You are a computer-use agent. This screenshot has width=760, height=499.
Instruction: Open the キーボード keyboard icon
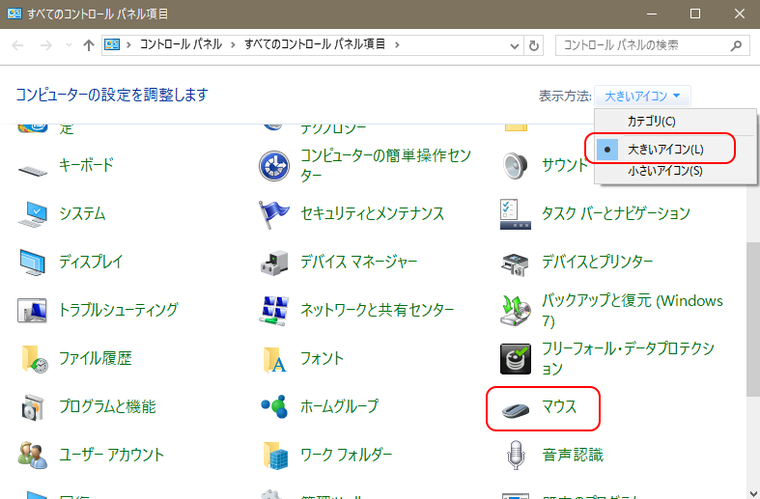(33, 169)
